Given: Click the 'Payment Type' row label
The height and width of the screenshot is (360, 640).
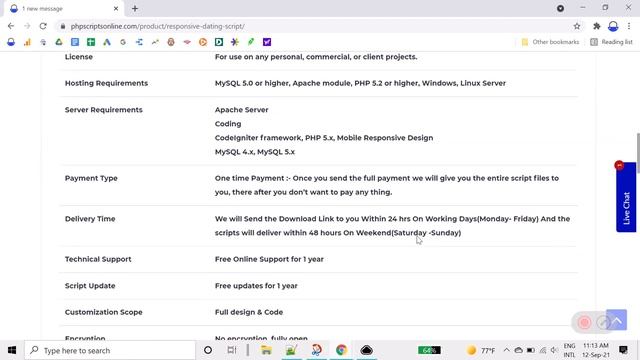Looking at the screenshot, I should coord(91,178).
